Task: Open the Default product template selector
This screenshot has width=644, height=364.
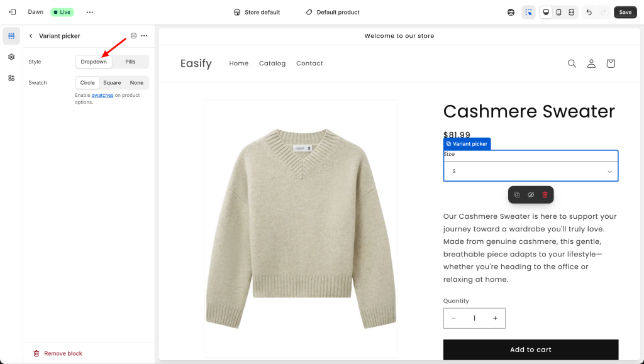Action: coord(333,12)
